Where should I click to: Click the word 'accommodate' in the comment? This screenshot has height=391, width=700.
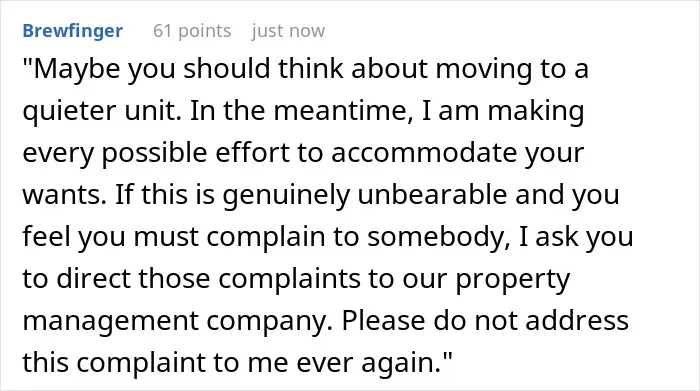coord(424,153)
